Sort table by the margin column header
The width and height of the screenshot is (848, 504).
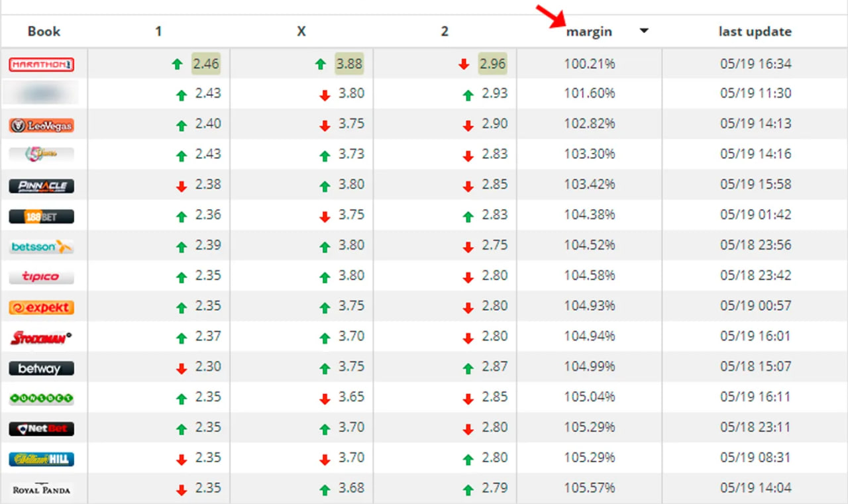(x=589, y=31)
